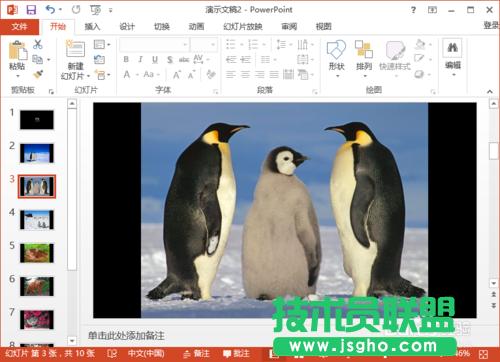
Task: Switch to the 插入 (Insert) tab
Action: click(92, 26)
